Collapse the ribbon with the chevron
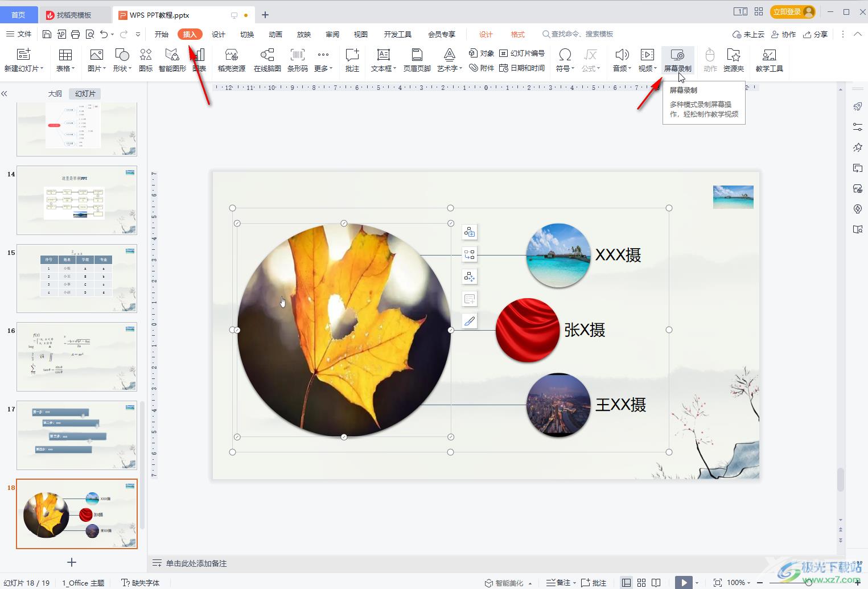Screen dimensions: 868x589 [857, 34]
